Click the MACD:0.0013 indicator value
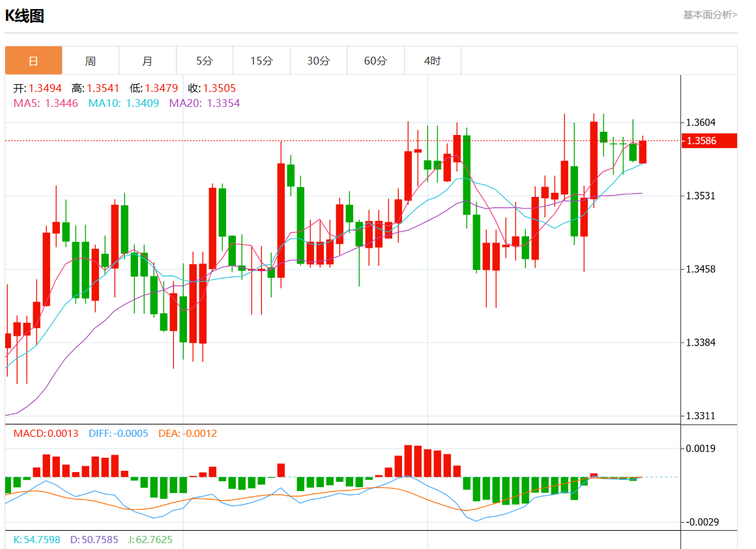 (x=46, y=433)
